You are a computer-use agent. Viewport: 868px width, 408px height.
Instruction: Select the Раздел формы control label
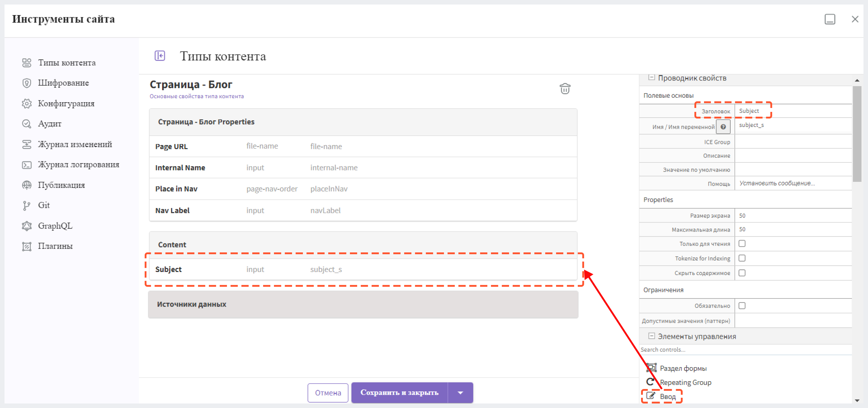pos(683,368)
